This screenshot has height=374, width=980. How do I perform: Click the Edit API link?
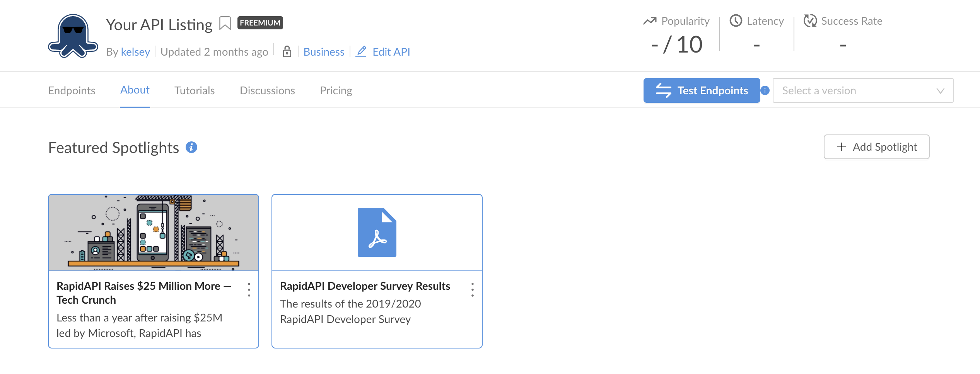[391, 52]
